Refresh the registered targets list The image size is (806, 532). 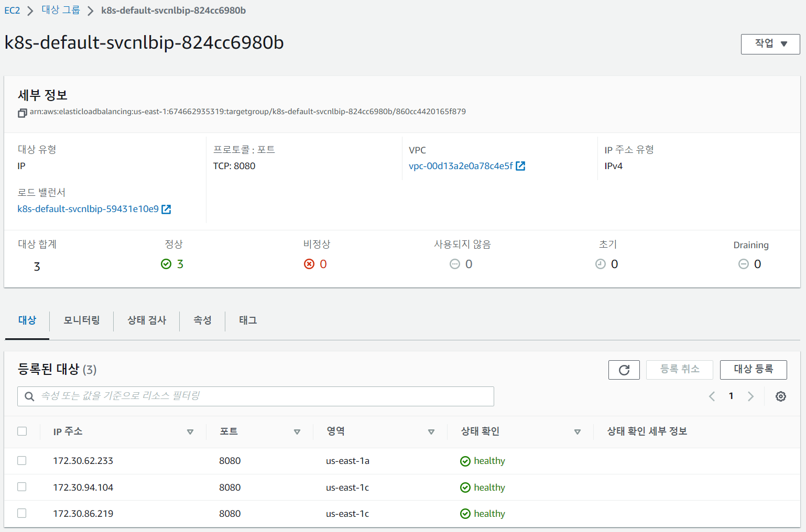(624, 370)
